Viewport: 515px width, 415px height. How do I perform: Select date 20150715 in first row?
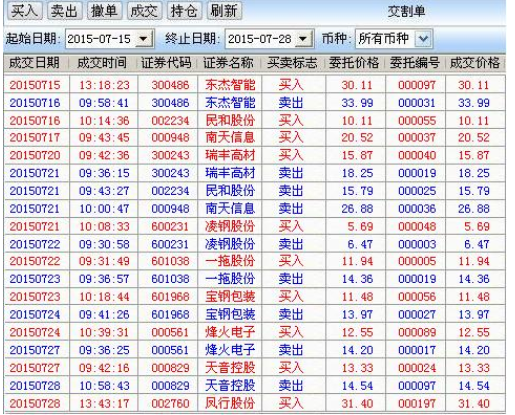(x=35, y=85)
